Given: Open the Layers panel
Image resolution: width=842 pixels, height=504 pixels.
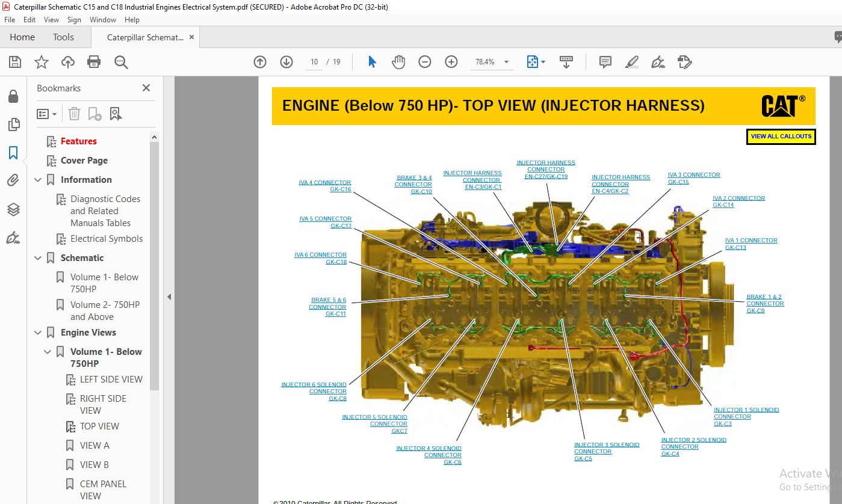Looking at the screenshot, I should tap(13, 209).
